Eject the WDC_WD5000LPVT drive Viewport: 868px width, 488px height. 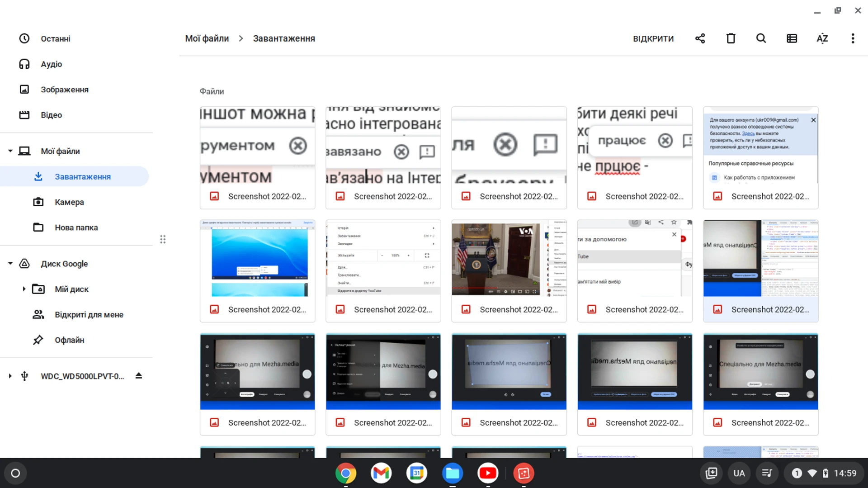pos(139,376)
